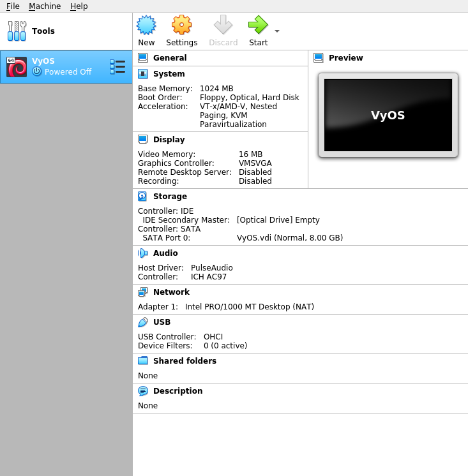Click the Description speech bubble icon
This screenshot has width=468, height=476.
[x=143, y=390]
